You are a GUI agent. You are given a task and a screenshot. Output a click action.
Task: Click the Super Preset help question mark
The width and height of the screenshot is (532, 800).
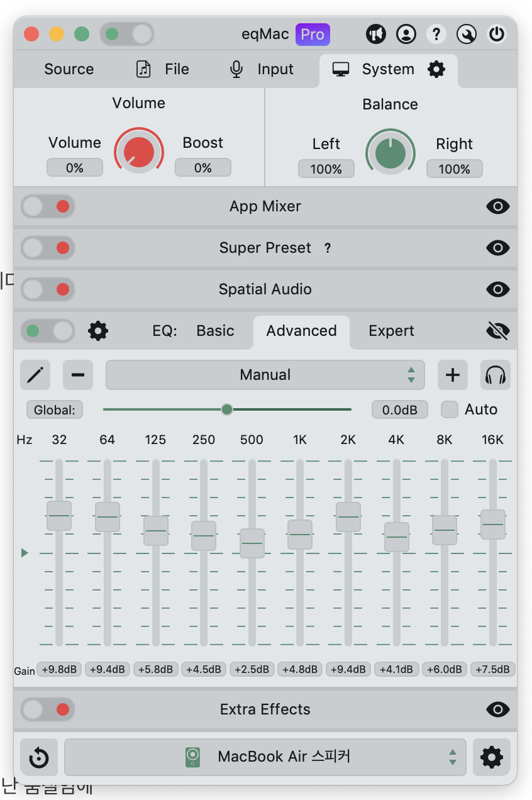coord(328,248)
